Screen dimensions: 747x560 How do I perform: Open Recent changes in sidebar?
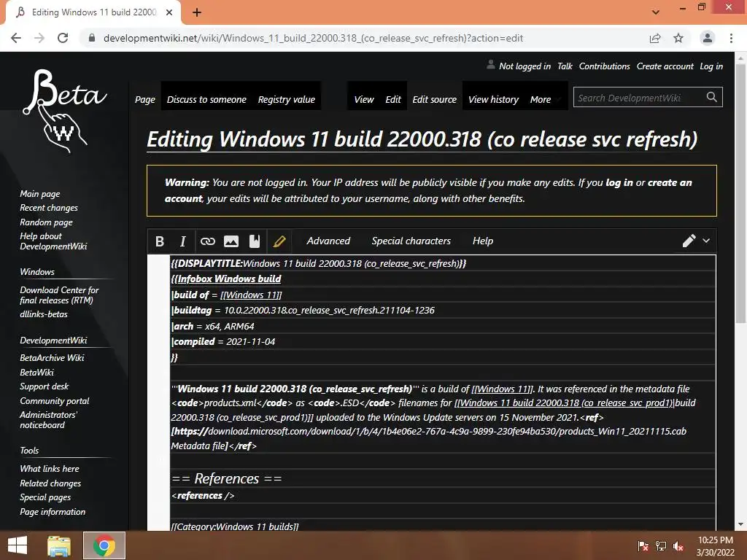[x=49, y=208]
